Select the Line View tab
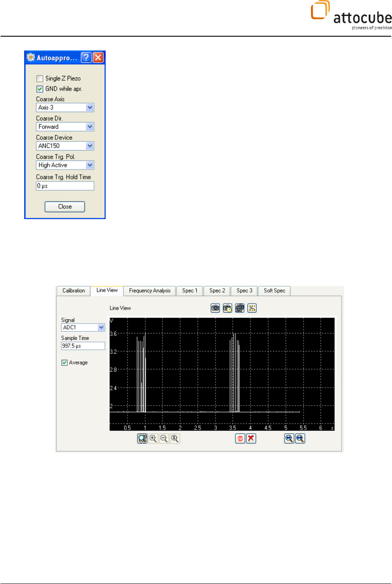This screenshot has height=584, width=392. [x=107, y=290]
